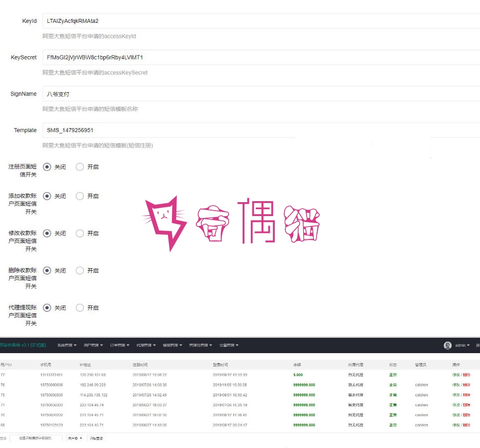This screenshot has height=448, width=480.
Task: Open the 管理员管理 dropdown menu
Action: 201,345
